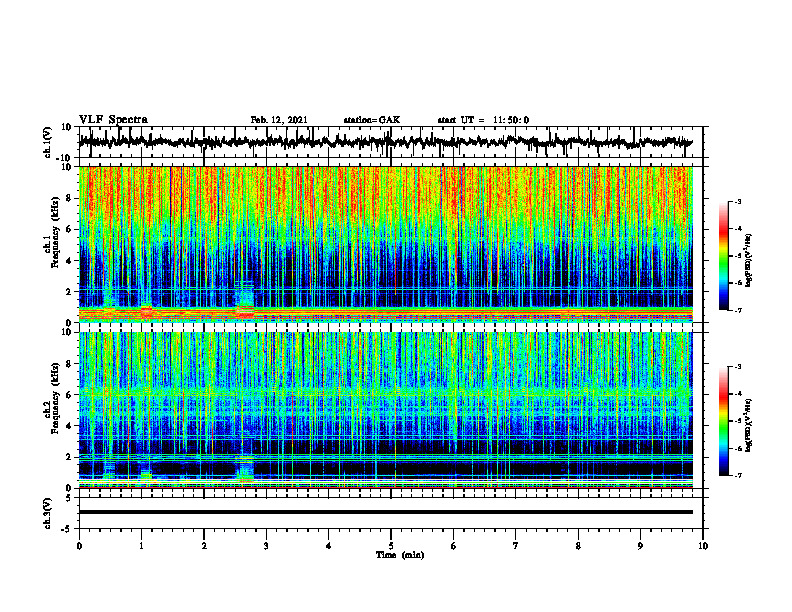Click time axis tick label '9'

[x=640, y=546]
